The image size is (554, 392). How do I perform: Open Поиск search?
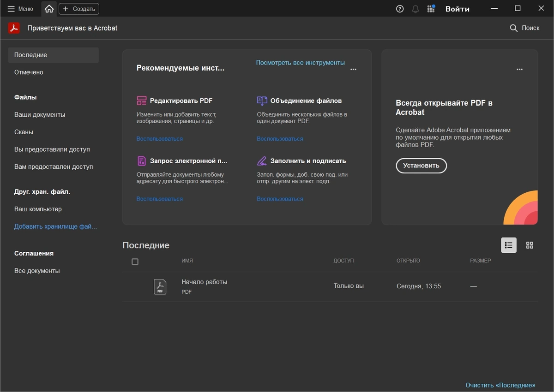(524, 28)
